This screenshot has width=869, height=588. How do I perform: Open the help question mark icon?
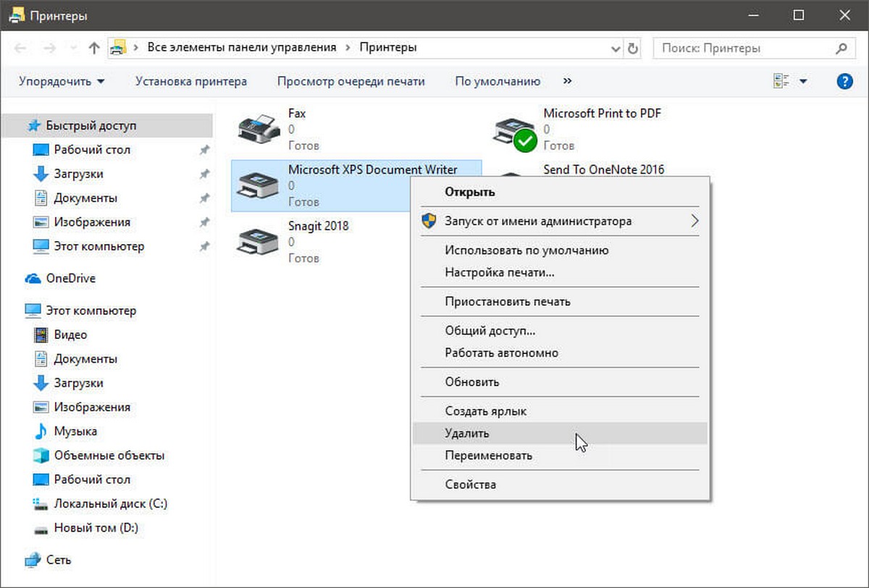coord(844,81)
